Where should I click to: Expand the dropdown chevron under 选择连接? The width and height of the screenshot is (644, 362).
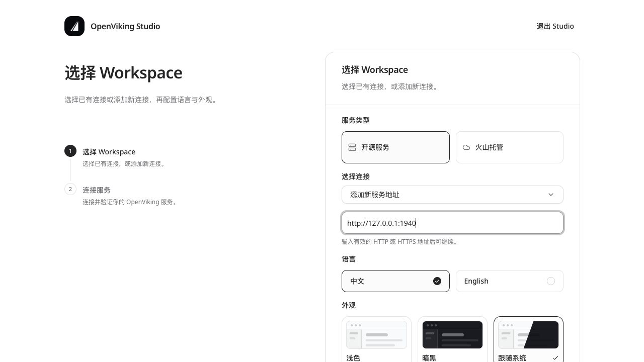click(x=551, y=195)
